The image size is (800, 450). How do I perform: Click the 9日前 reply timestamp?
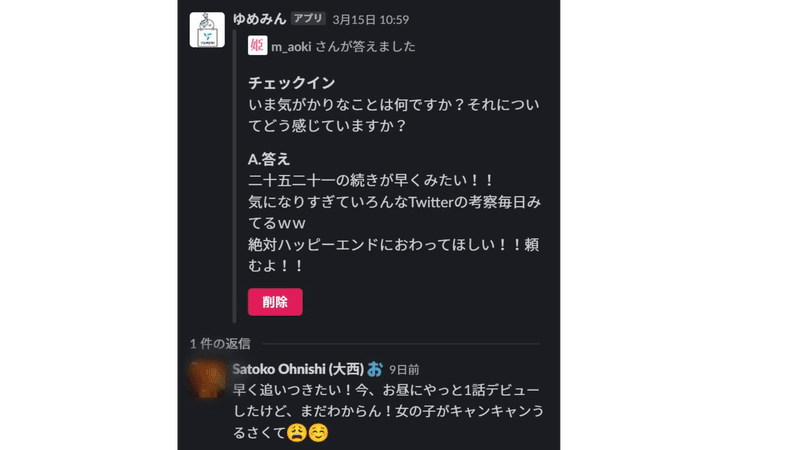point(404,369)
